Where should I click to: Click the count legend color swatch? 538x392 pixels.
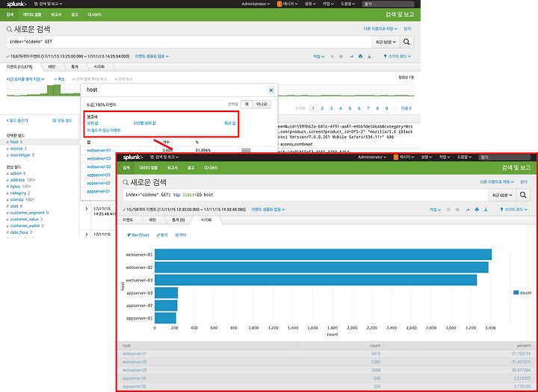[516, 293]
